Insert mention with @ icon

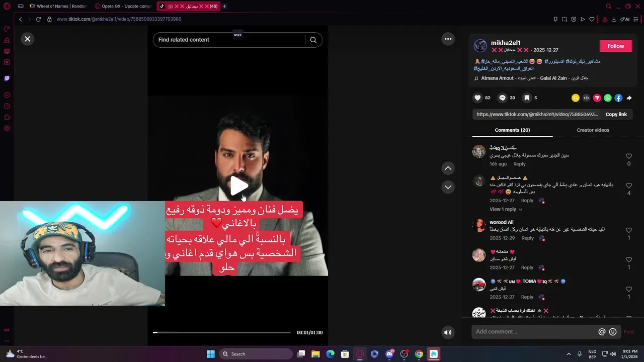(x=602, y=332)
